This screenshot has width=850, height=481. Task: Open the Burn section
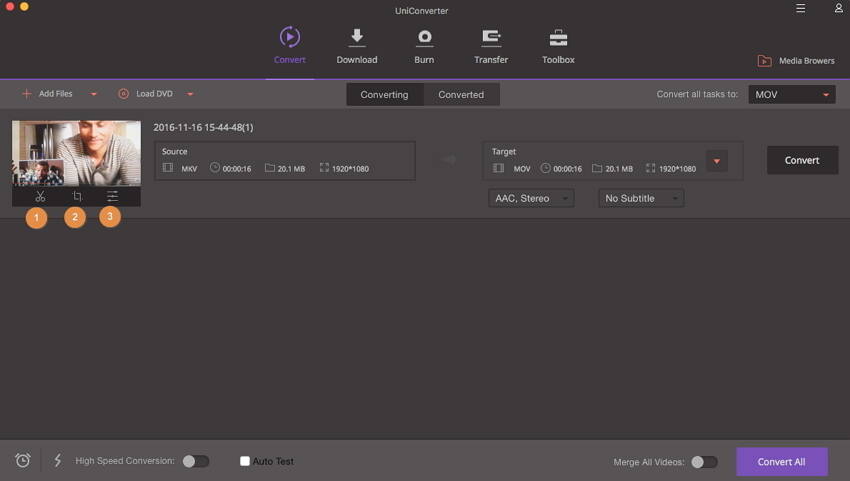click(x=424, y=47)
